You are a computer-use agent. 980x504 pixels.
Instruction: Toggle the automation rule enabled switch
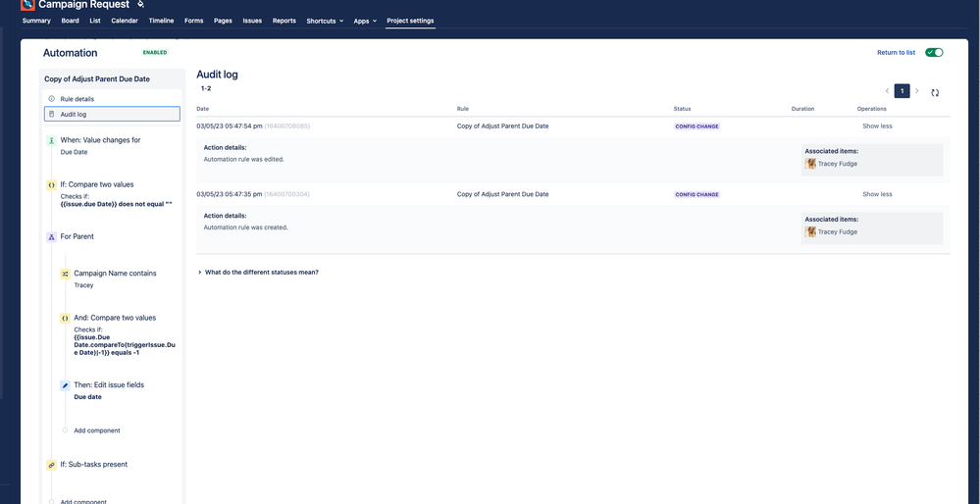click(x=934, y=53)
